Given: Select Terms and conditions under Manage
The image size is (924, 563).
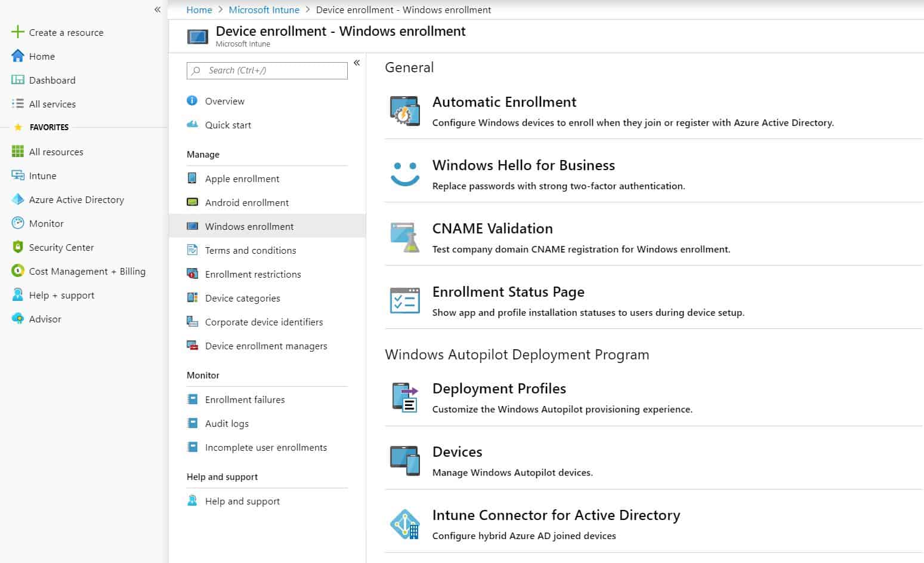Looking at the screenshot, I should [250, 250].
